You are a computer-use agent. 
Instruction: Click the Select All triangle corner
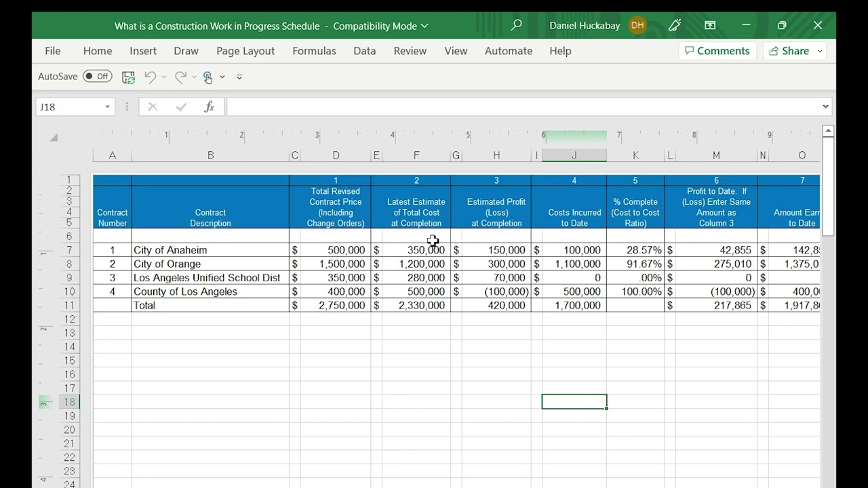(54, 138)
